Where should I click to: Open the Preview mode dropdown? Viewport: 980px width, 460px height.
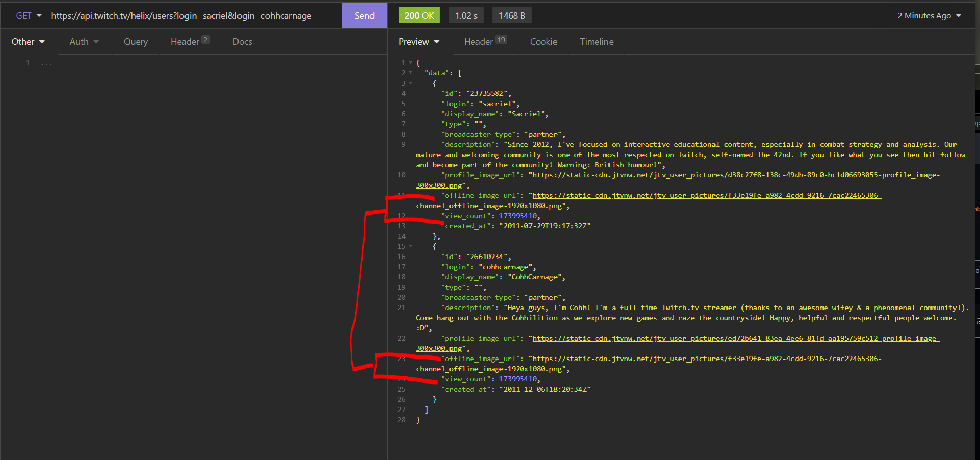[x=419, y=42]
